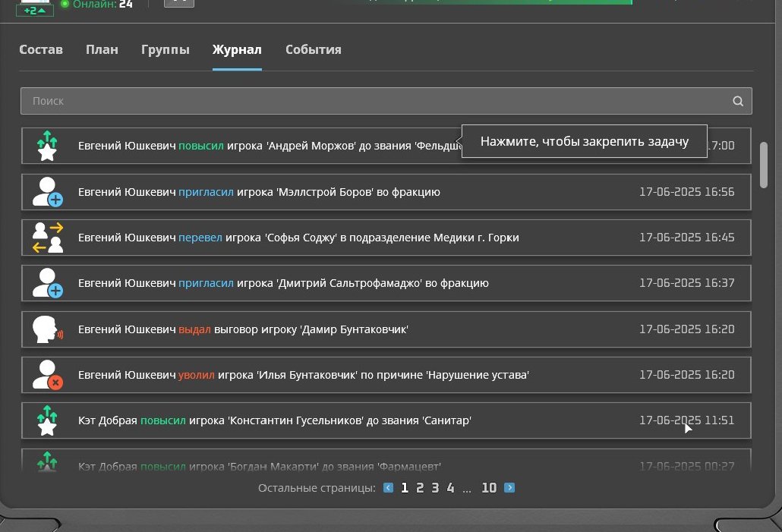Image resolution: width=782 pixels, height=532 pixels.
Task: Click the magnifier icon in the search field
Action: 738,101
